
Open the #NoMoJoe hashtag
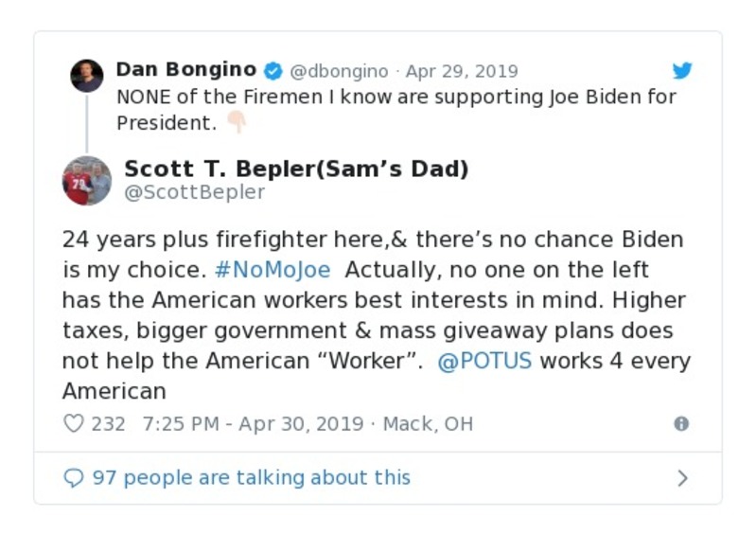[273, 270]
